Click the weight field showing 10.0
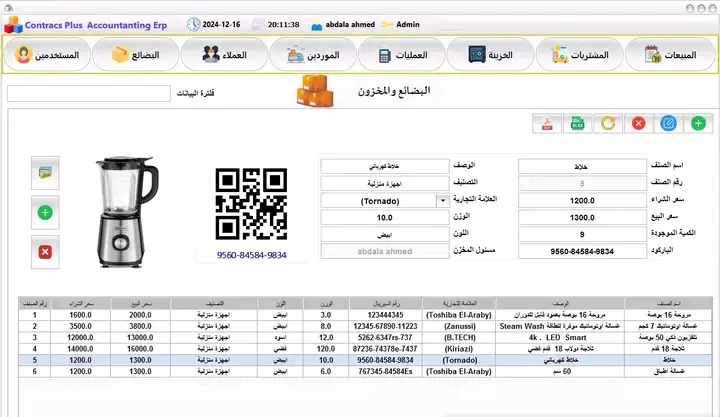This screenshot has height=417, width=720. 385,218
